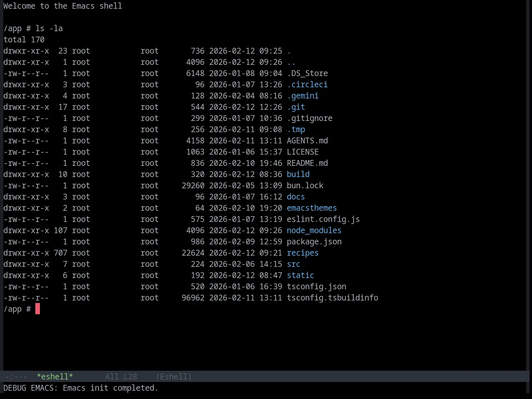This screenshot has width=532, height=399.
Task: Click the bun.lock file name
Action: pos(305,185)
